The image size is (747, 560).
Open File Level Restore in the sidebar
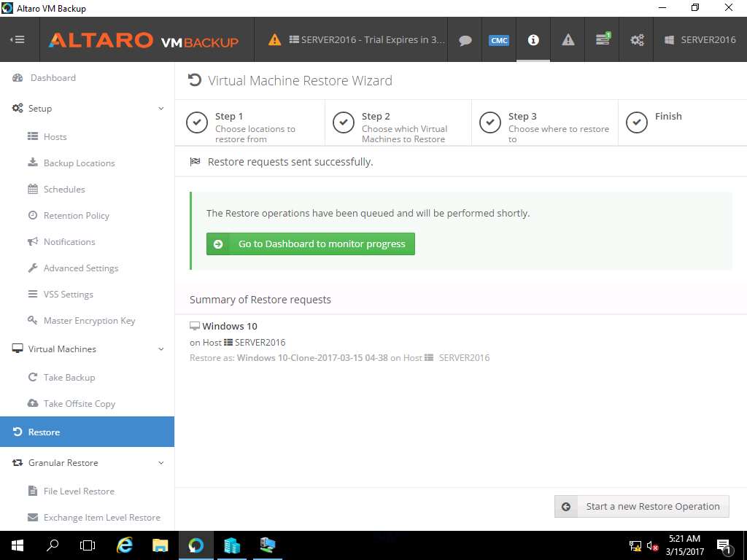[x=79, y=491]
